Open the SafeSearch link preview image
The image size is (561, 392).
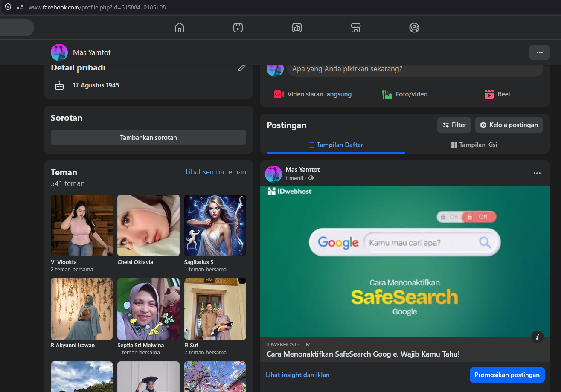click(x=405, y=261)
